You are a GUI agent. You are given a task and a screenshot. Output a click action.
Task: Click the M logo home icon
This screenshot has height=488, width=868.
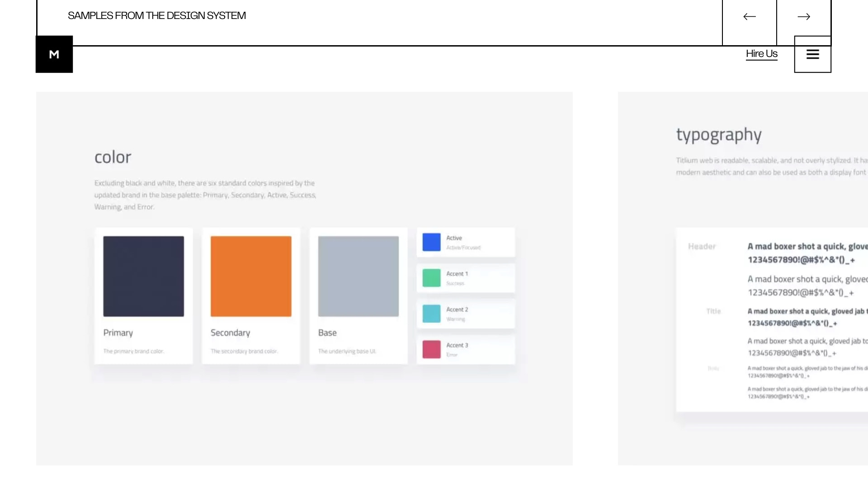pyautogui.click(x=54, y=54)
